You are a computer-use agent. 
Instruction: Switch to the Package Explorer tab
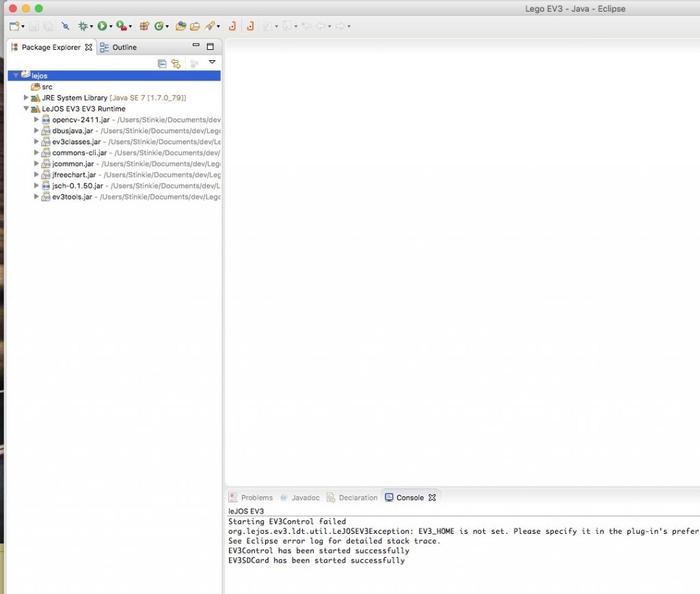(x=51, y=47)
